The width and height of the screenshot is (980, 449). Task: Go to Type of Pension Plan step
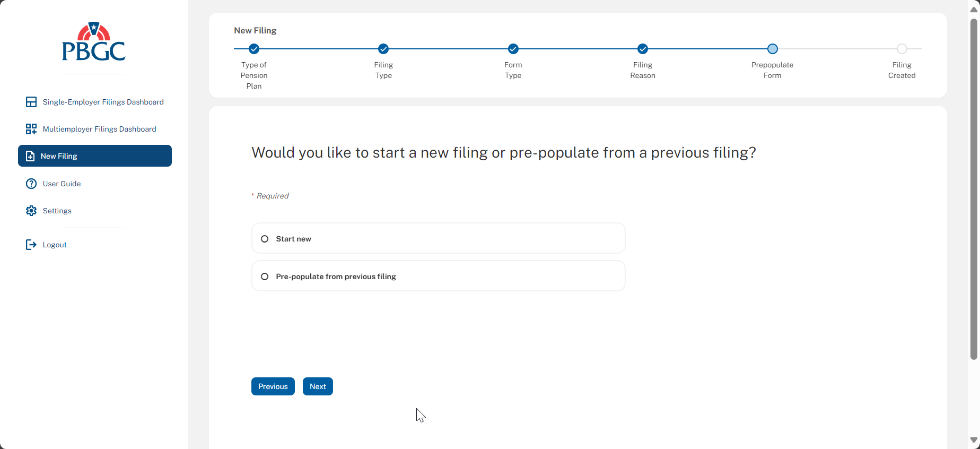[254, 49]
